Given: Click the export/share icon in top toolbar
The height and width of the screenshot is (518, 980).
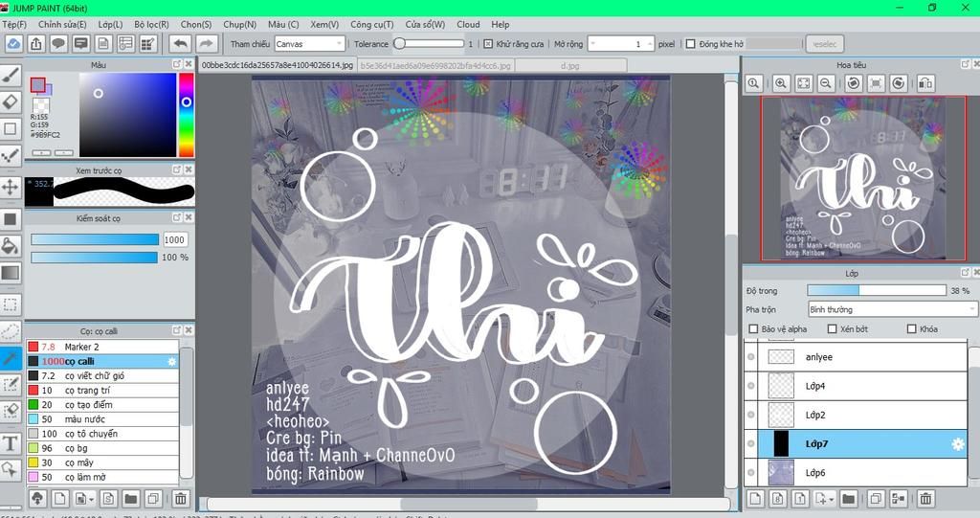Looking at the screenshot, I should (36, 44).
